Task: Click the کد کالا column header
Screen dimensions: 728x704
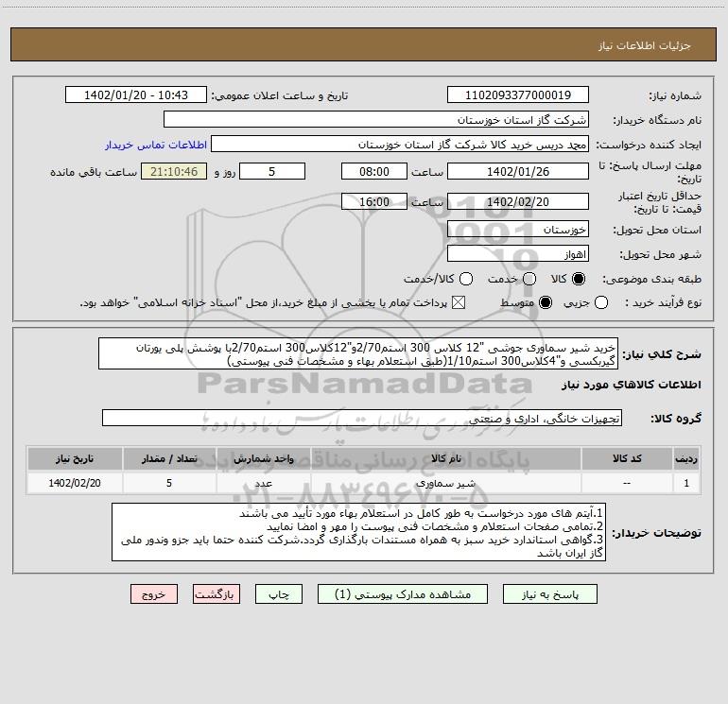Action: click(627, 458)
